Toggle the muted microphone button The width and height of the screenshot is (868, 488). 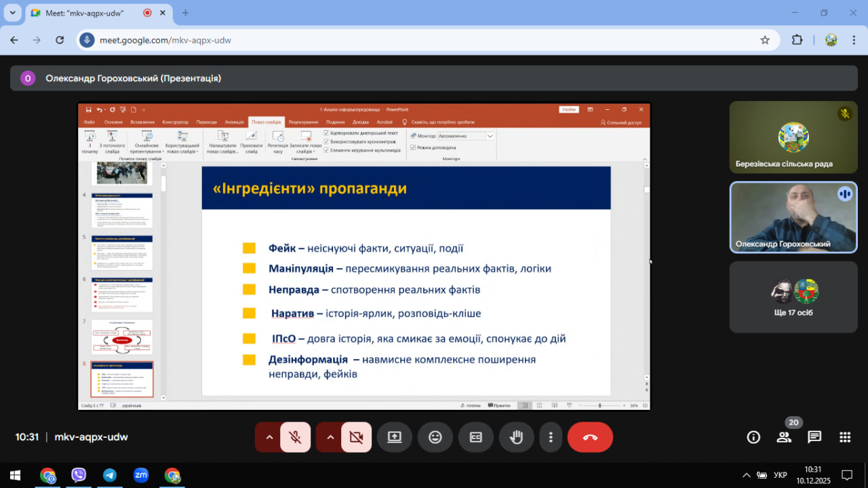[x=295, y=437]
